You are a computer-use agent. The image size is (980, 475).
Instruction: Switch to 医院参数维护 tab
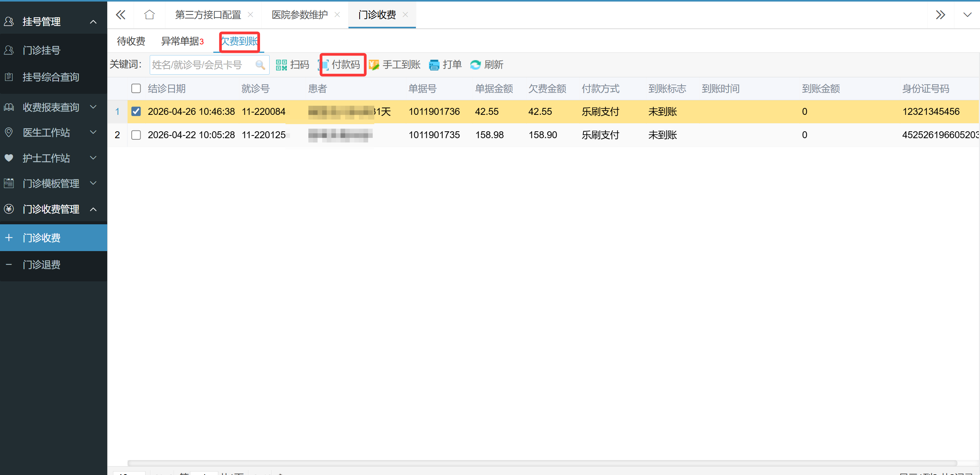click(299, 15)
